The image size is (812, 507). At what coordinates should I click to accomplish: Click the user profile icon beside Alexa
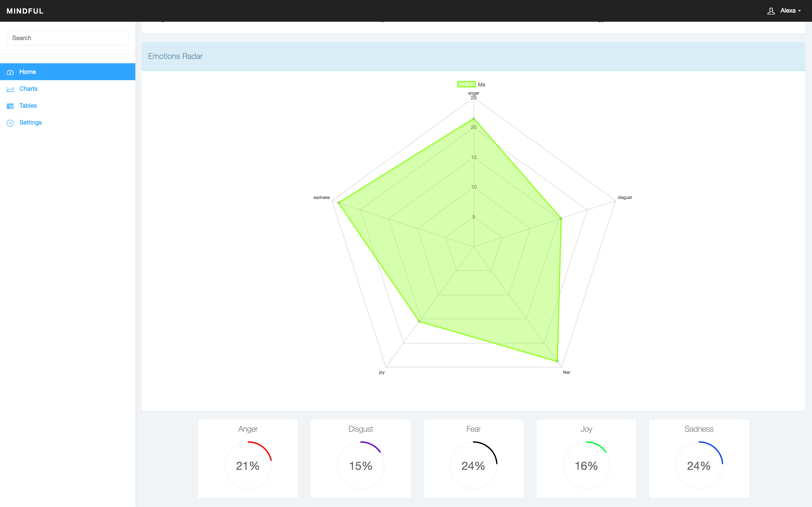click(x=771, y=11)
